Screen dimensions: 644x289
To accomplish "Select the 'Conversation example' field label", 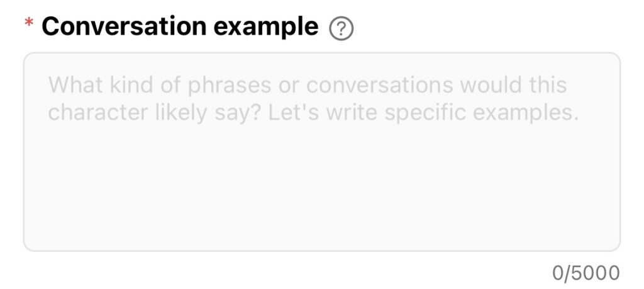I will (x=180, y=27).
